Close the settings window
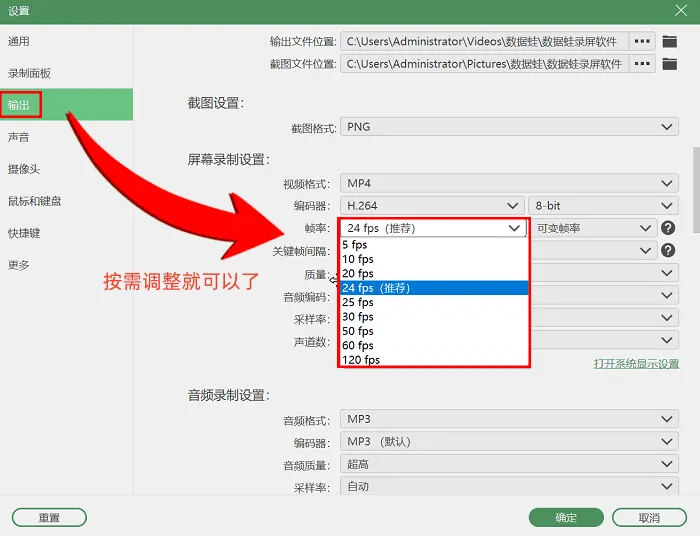 (681, 10)
